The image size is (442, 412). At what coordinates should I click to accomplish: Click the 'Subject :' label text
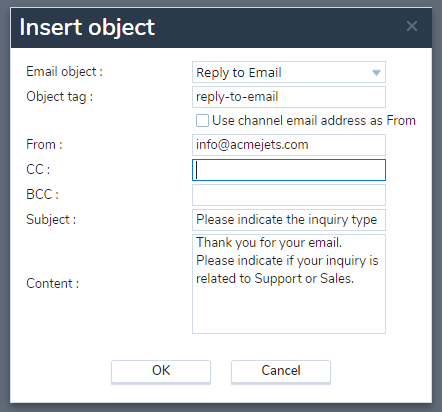pos(51,220)
